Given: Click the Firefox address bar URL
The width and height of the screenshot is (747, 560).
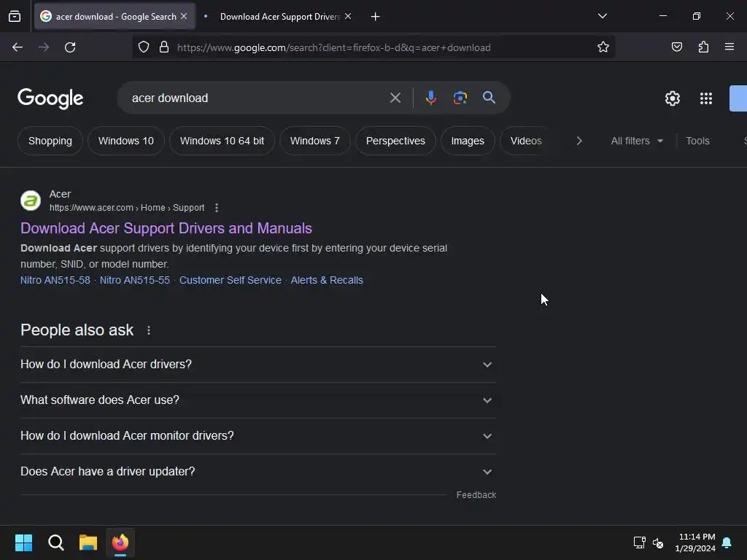Looking at the screenshot, I should click(333, 47).
